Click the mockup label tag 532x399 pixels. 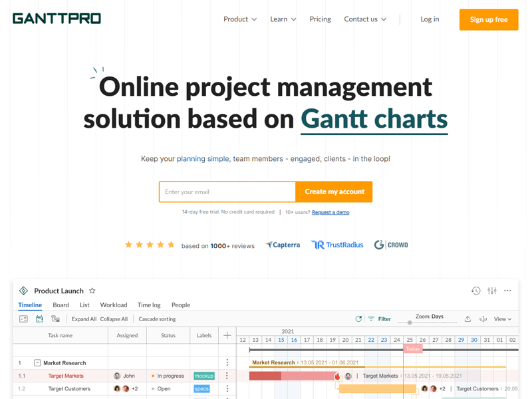[204, 376]
